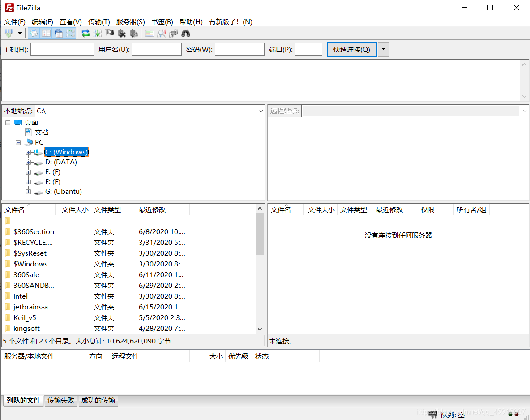Reconnect to last server icon
The image size is (530, 420).
coord(134,33)
